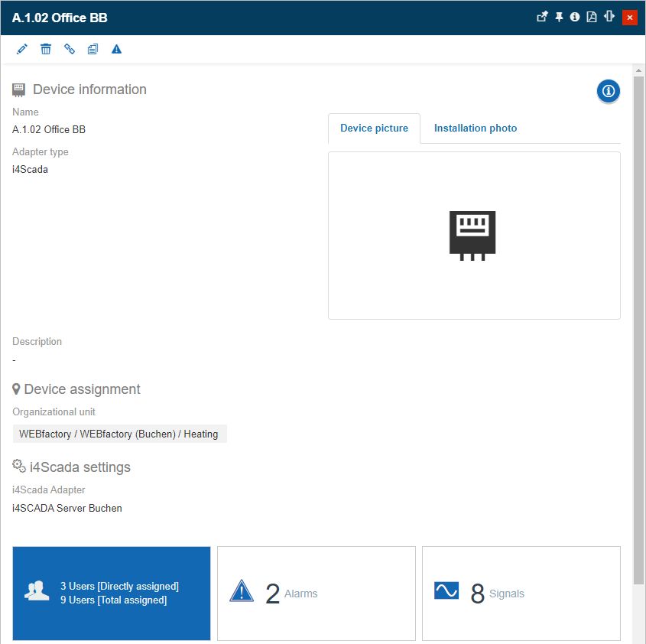646x644 pixels.
Task: Switch to the Device picture tab
Action: point(375,128)
